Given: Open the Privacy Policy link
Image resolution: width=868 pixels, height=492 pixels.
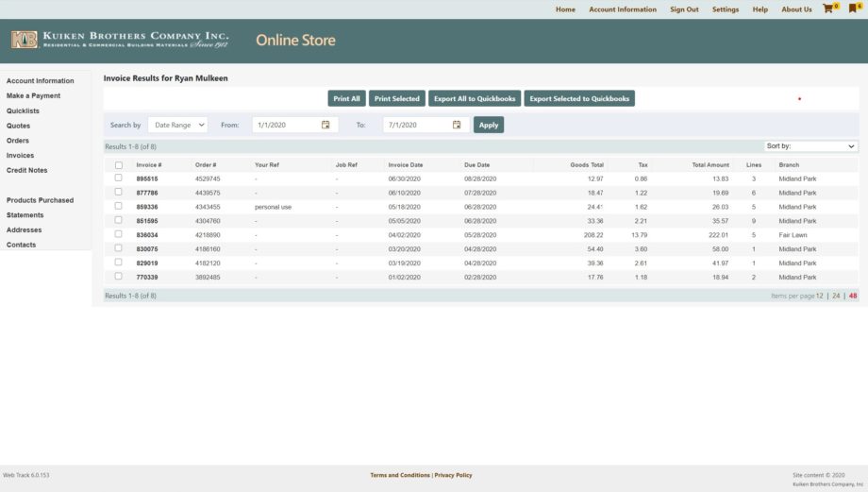Looking at the screenshot, I should tap(454, 475).
